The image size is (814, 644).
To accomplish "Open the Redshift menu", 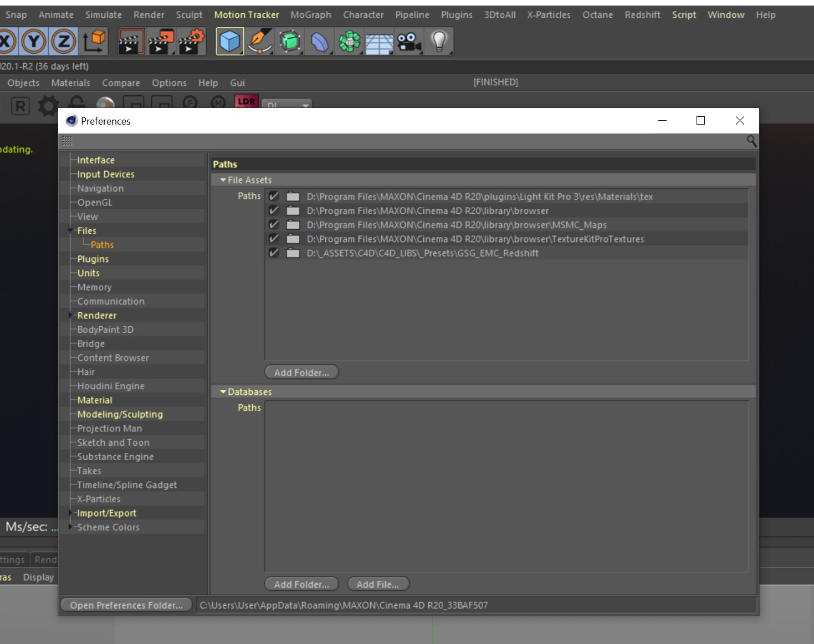I will click(x=642, y=15).
